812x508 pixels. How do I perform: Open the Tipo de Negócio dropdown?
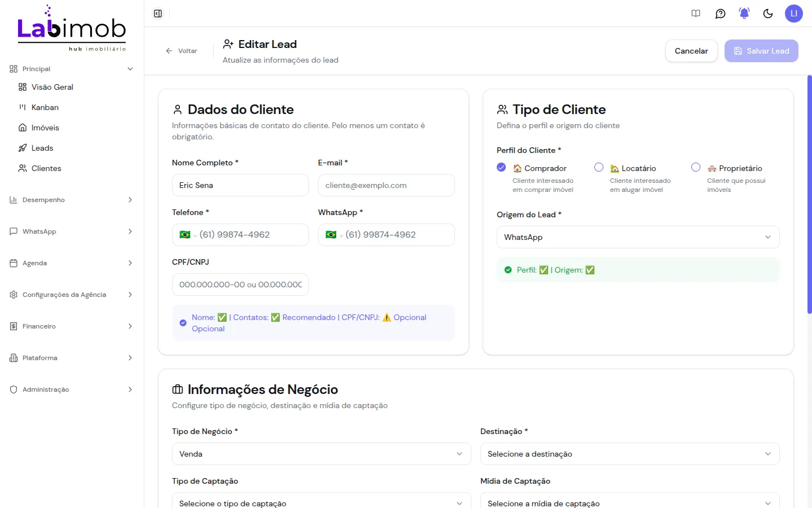(x=321, y=454)
